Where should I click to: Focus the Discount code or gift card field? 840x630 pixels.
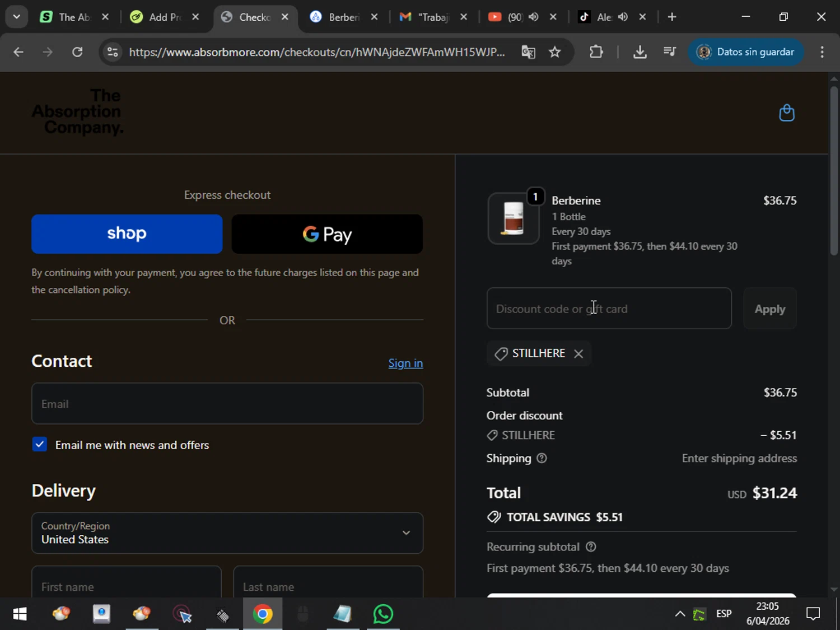[609, 309]
